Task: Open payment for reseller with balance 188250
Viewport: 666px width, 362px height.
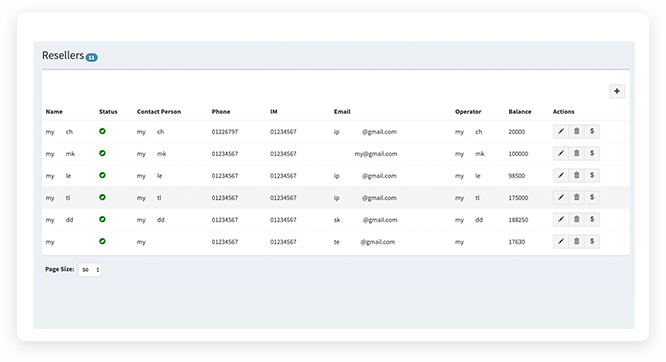Action: (x=592, y=220)
